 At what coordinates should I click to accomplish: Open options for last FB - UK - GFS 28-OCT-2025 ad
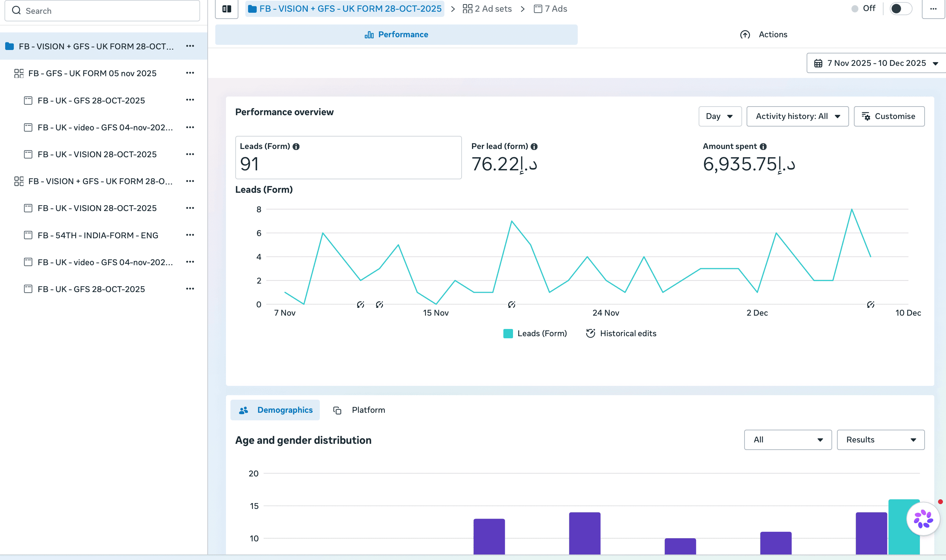[190, 289]
